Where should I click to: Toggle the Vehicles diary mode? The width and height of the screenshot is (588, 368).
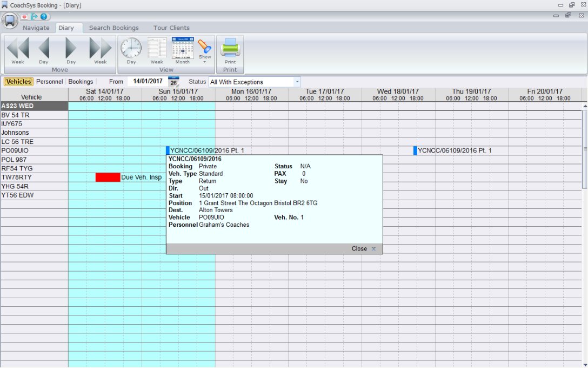18,82
